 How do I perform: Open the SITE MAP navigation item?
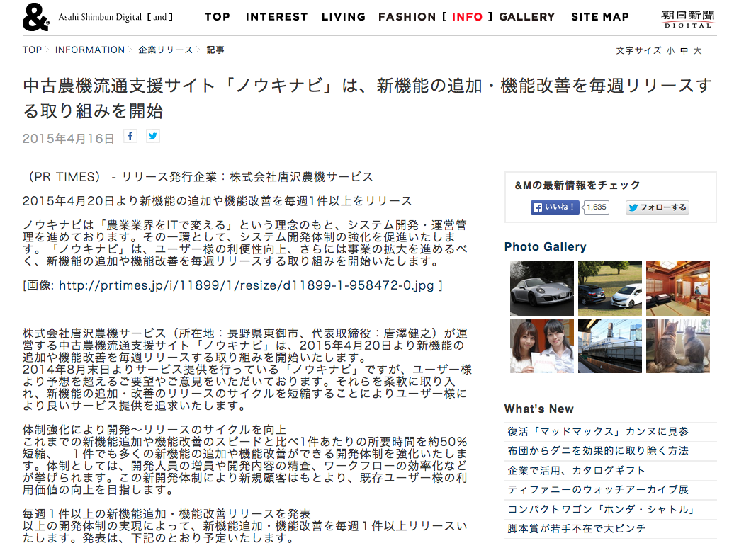click(600, 17)
